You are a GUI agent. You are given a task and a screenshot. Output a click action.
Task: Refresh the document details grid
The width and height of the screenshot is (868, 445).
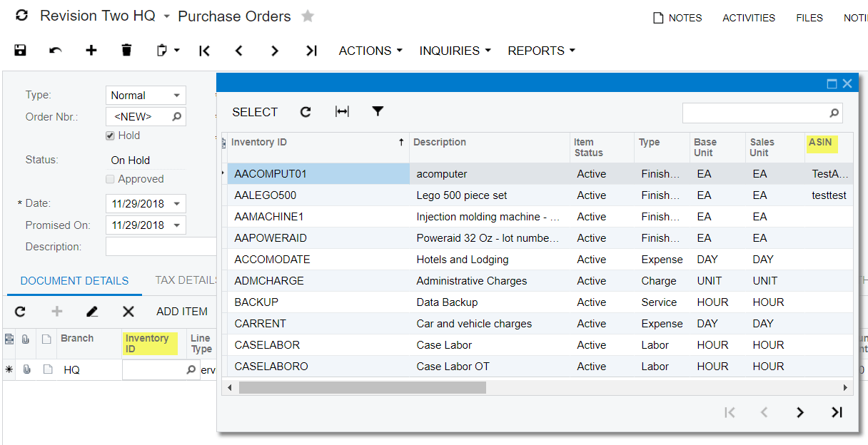click(x=20, y=312)
